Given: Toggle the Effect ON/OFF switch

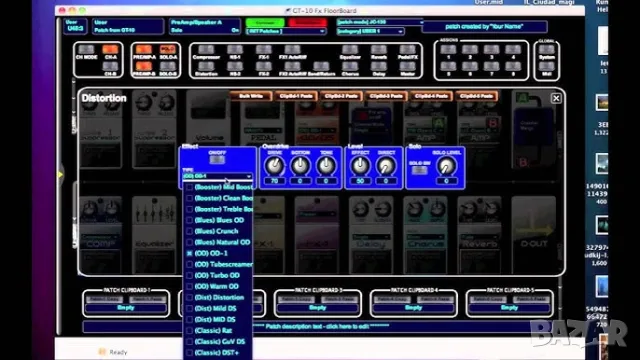Looking at the screenshot, I should tap(217, 160).
